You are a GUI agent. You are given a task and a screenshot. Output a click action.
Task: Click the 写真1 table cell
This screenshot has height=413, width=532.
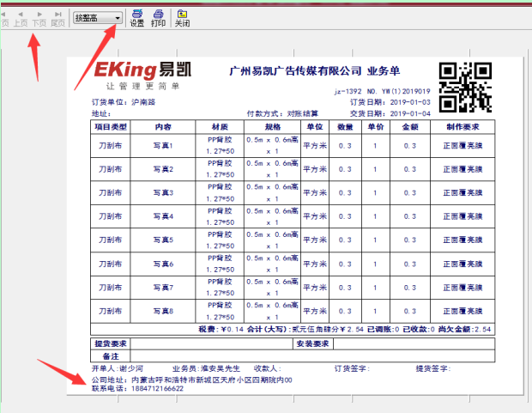click(x=163, y=145)
